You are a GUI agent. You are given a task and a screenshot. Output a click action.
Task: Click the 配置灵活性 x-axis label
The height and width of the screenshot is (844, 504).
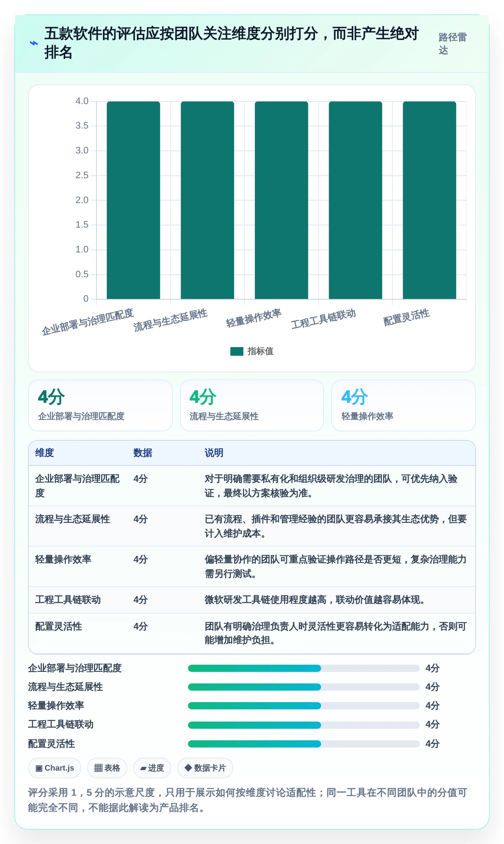406,317
